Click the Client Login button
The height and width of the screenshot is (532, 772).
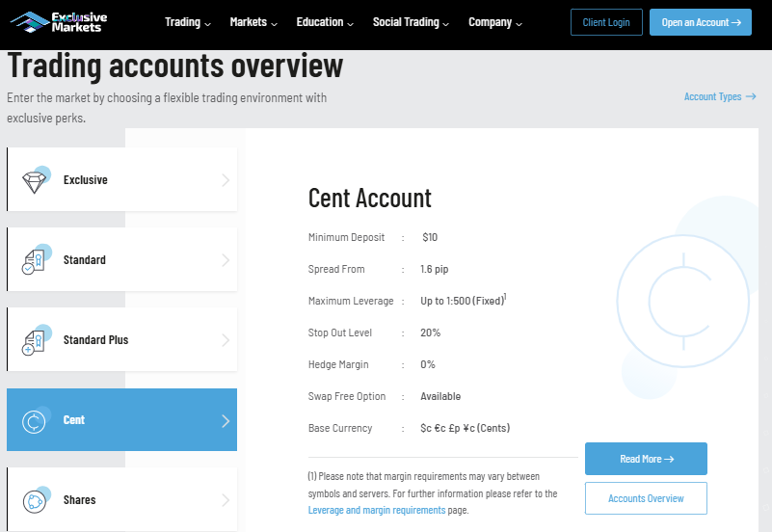click(606, 22)
